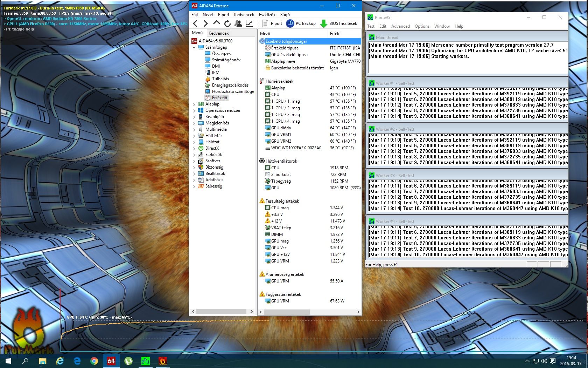
Task: Click the AIDA64 forward navigation arrow
Action: (x=206, y=23)
